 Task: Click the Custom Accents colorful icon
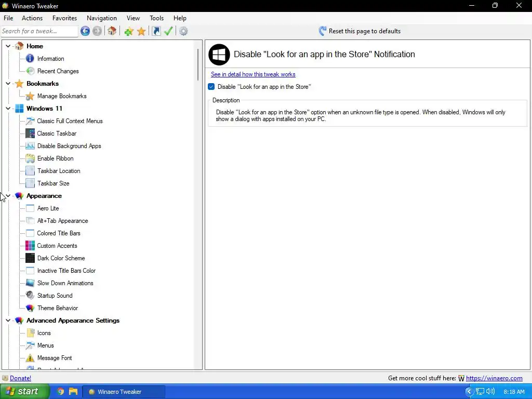click(30, 246)
